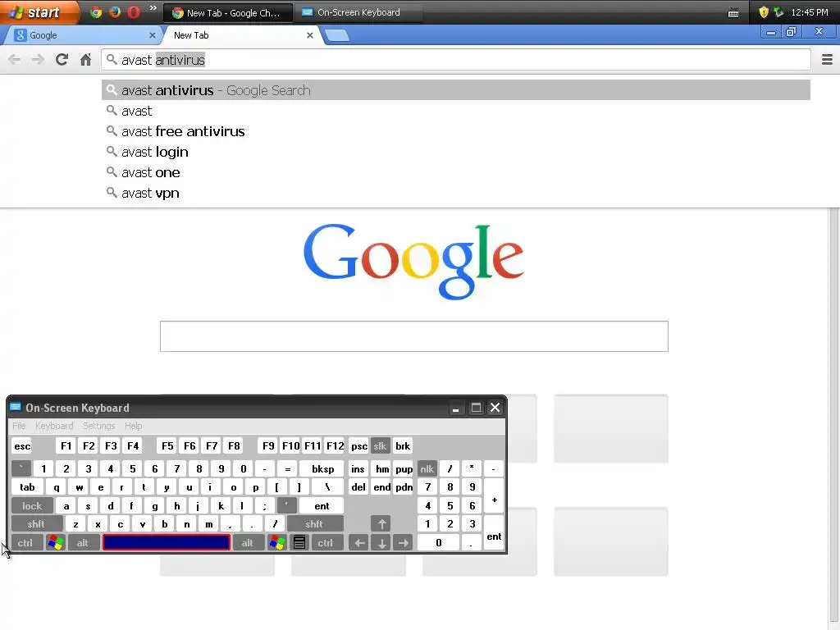Image resolution: width=840 pixels, height=630 pixels.
Task: Choose avast one suggestion
Action: pyautogui.click(x=455, y=172)
